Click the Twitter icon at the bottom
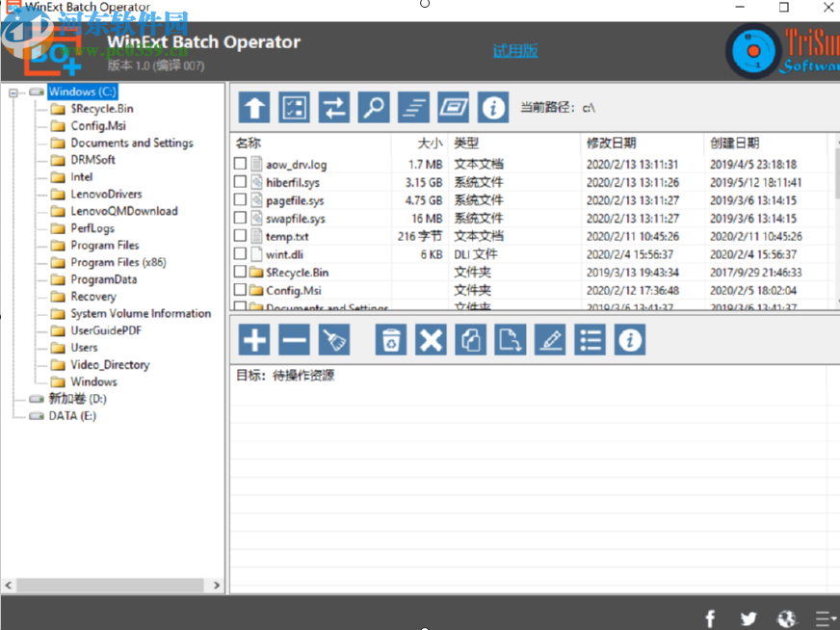The image size is (840, 630). 748,617
